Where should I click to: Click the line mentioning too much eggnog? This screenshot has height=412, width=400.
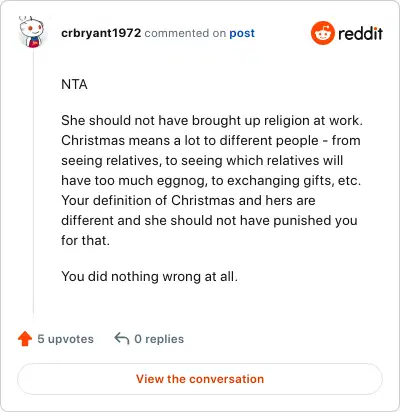(x=211, y=180)
